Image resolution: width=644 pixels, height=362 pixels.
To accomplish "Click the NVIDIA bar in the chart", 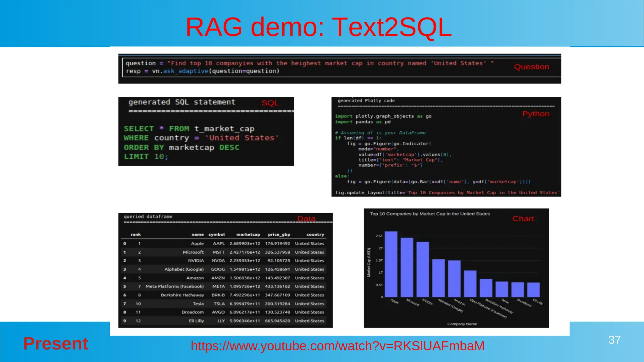I will click(423, 269).
